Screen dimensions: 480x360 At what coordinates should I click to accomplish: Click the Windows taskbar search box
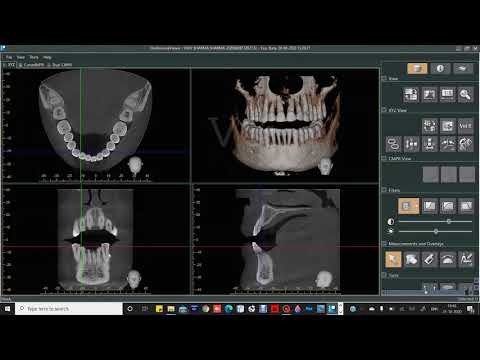coord(69,309)
